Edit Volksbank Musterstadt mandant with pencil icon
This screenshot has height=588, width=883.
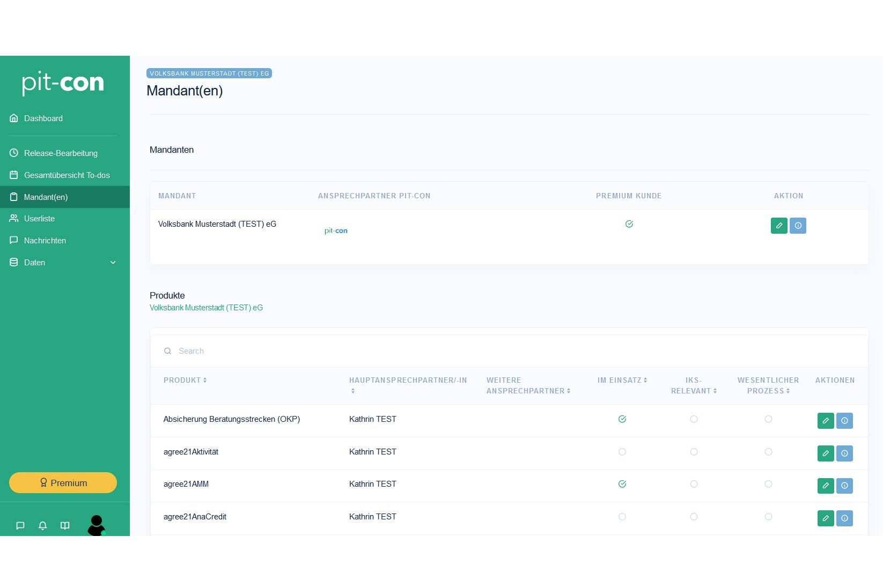tap(779, 226)
